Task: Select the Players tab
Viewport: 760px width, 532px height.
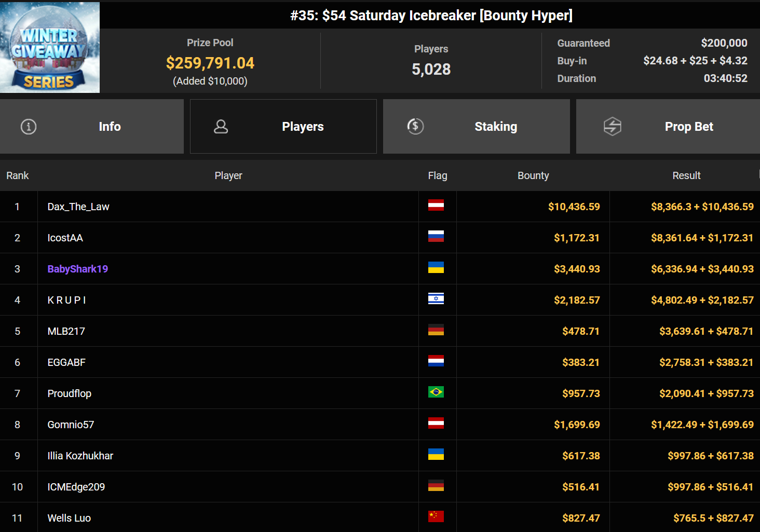Action: 302,127
